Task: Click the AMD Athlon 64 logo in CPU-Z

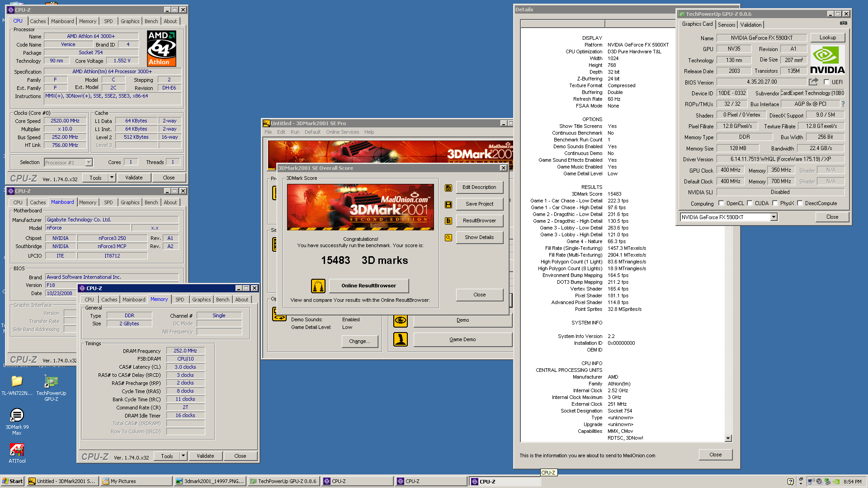Action: click(x=161, y=48)
